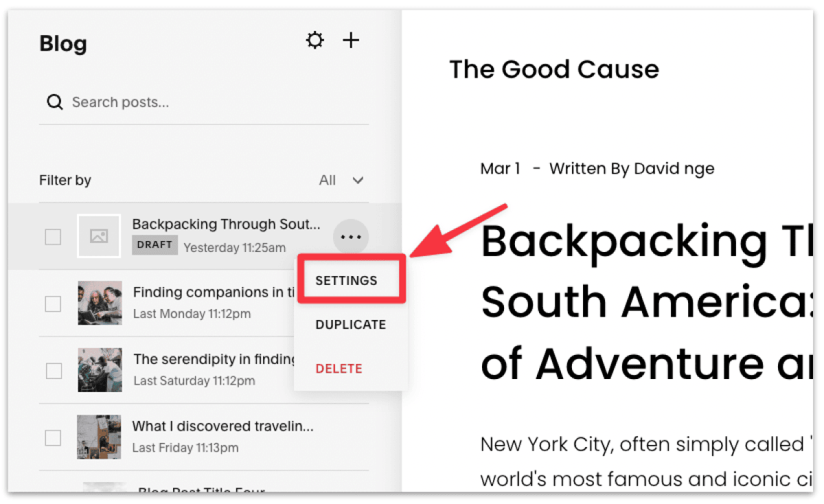This screenshot has width=824, height=504.
Task: Click the Written By David nge byline
Action: point(631,168)
